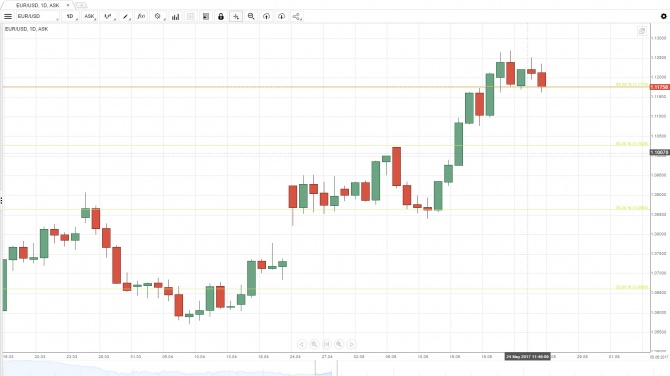Zoom out using bottom chart control
The image size is (670, 376).
314,344
